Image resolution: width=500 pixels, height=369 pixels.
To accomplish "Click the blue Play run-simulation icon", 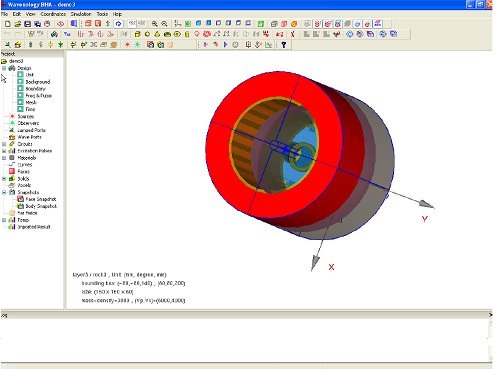I will click(226, 45).
